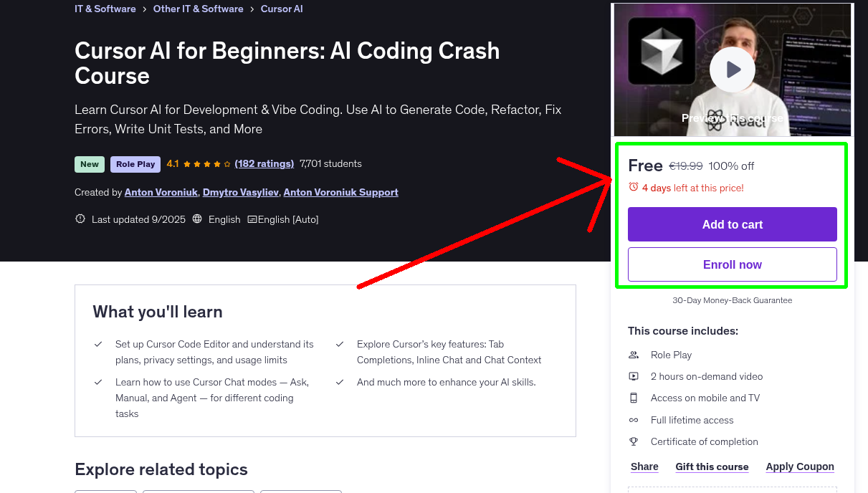The width and height of the screenshot is (868, 493).
Task: Click checkmark beside And much more
Action: coord(340,383)
